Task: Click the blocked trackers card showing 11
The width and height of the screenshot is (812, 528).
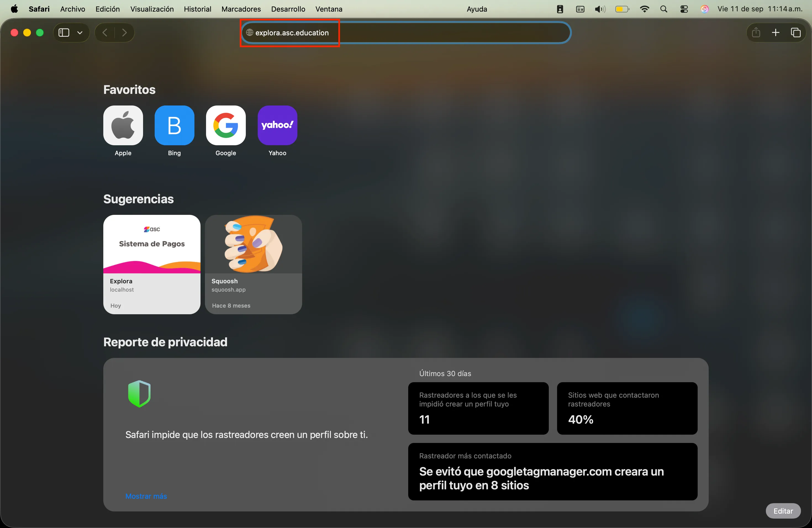Action: coord(478,408)
